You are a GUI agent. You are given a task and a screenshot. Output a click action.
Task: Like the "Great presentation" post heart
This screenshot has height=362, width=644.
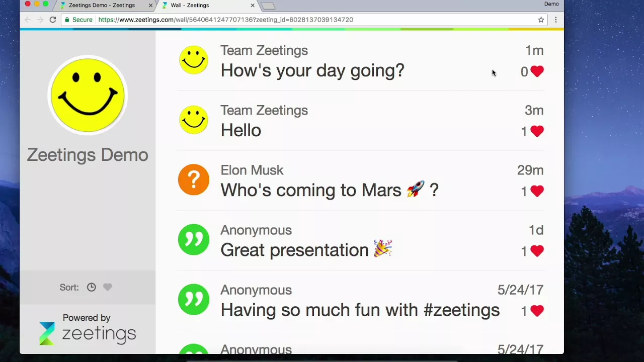[537, 251]
